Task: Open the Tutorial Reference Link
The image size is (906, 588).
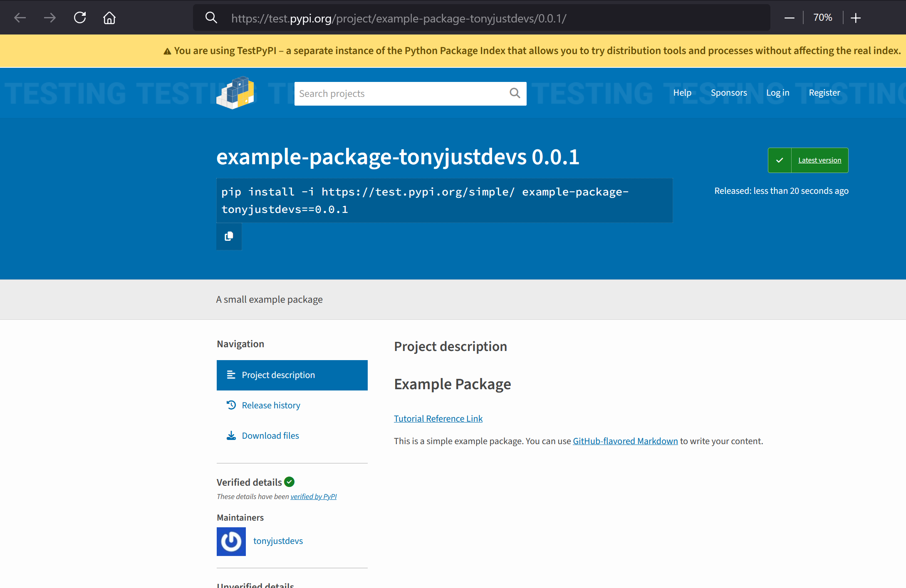Action: pyautogui.click(x=438, y=419)
